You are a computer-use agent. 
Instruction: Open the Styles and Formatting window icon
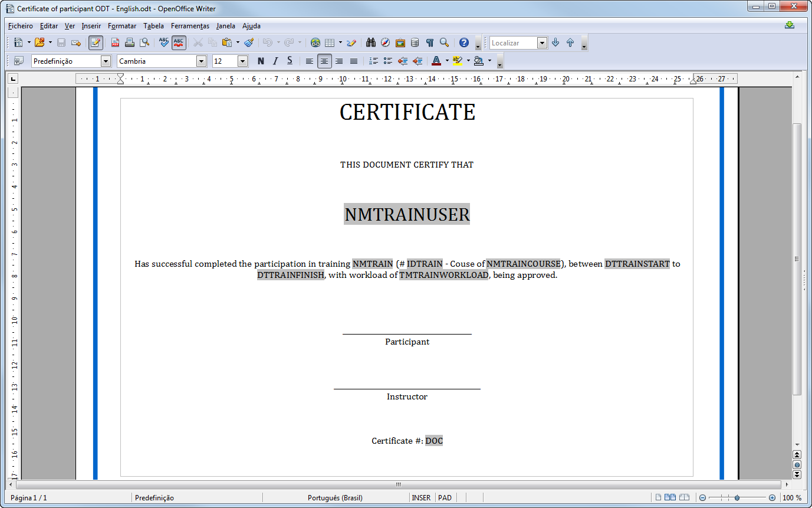(x=18, y=61)
